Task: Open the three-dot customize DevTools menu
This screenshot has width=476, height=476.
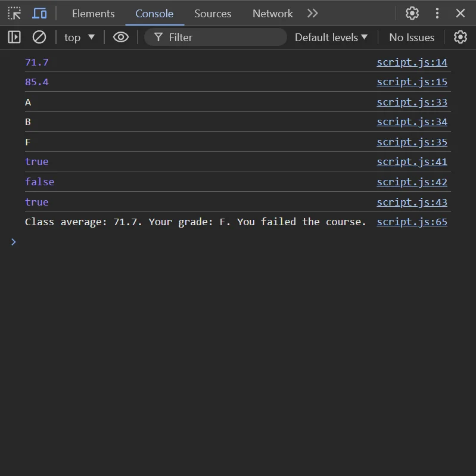Action: pos(437,13)
